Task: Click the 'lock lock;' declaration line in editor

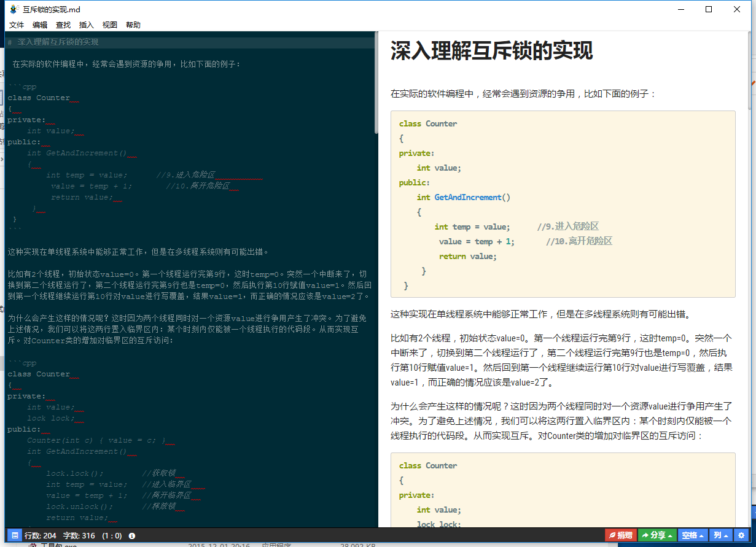Action: (51, 418)
